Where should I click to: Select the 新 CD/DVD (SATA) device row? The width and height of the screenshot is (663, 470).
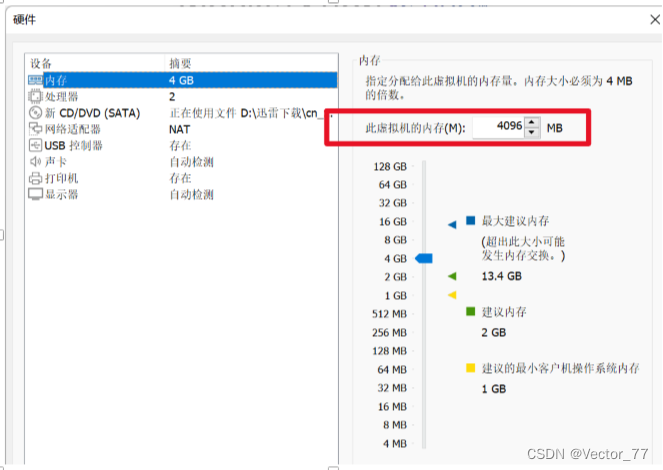click(182, 113)
